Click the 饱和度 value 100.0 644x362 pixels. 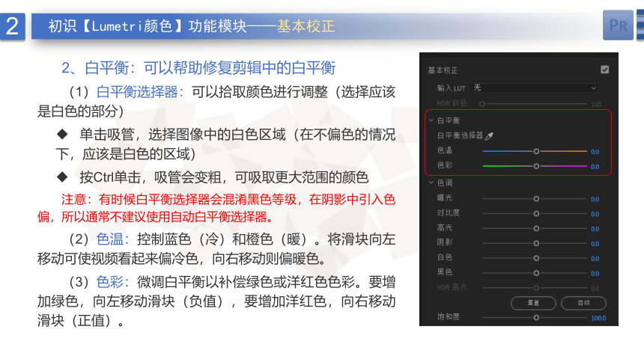[598, 318]
